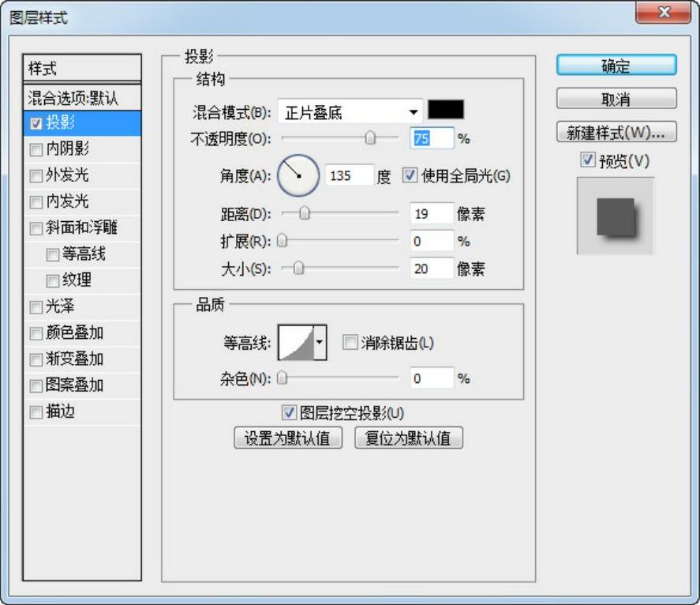700x605 pixels.
Task: Open the shadow color swatch
Action: point(445,111)
